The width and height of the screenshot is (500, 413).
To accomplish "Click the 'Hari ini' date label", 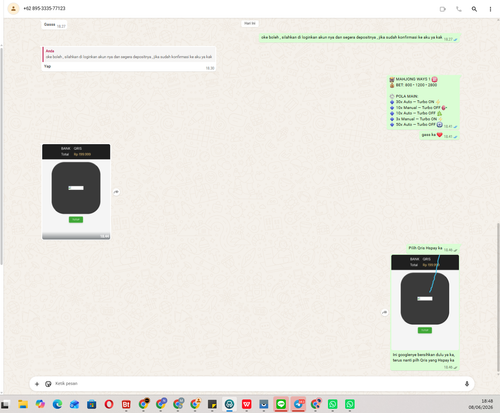I will point(250,23).
